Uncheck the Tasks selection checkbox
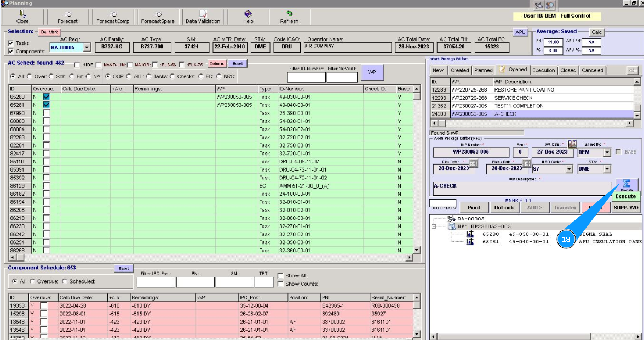This screenshot has height=340, width=644. point(11,43)
